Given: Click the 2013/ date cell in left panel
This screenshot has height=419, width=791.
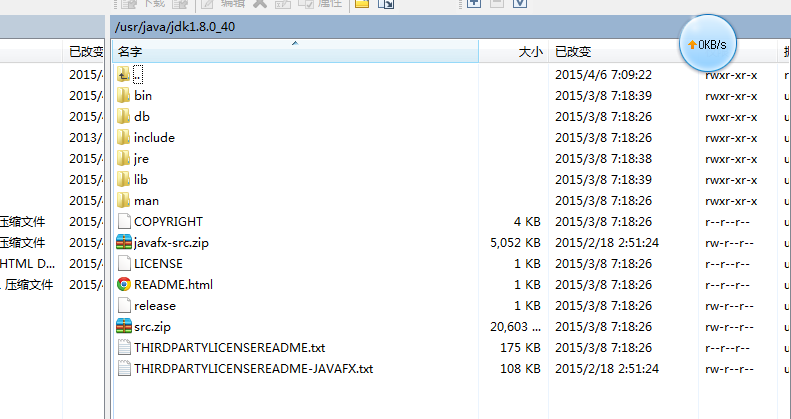Looking at the screenshot, I should 86,138.
